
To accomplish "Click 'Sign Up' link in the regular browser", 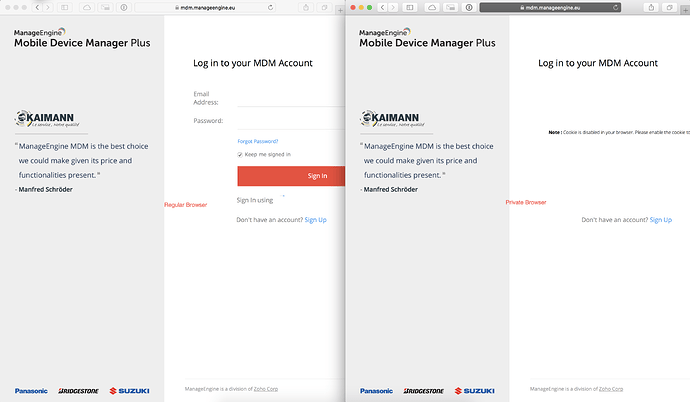I will coord(315,219).
